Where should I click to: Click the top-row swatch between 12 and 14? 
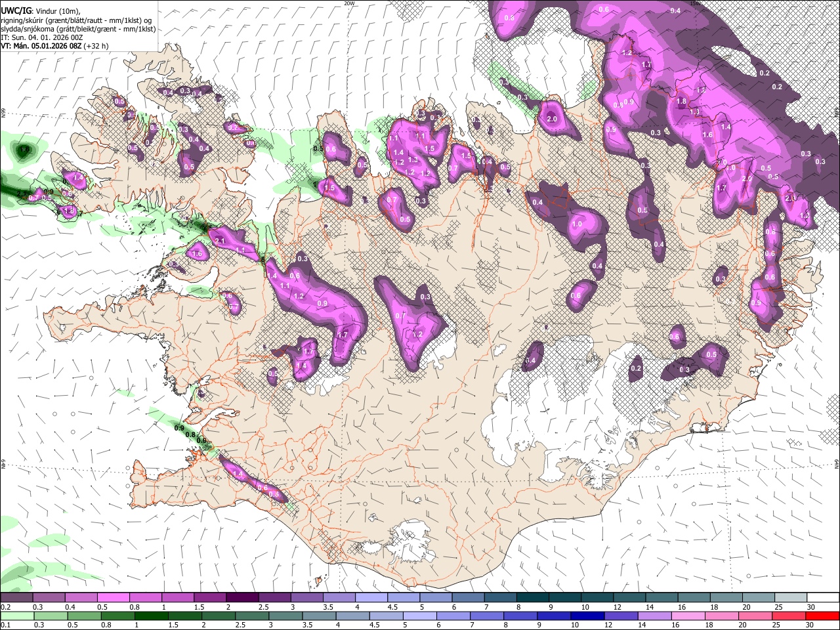pos(630,598)
